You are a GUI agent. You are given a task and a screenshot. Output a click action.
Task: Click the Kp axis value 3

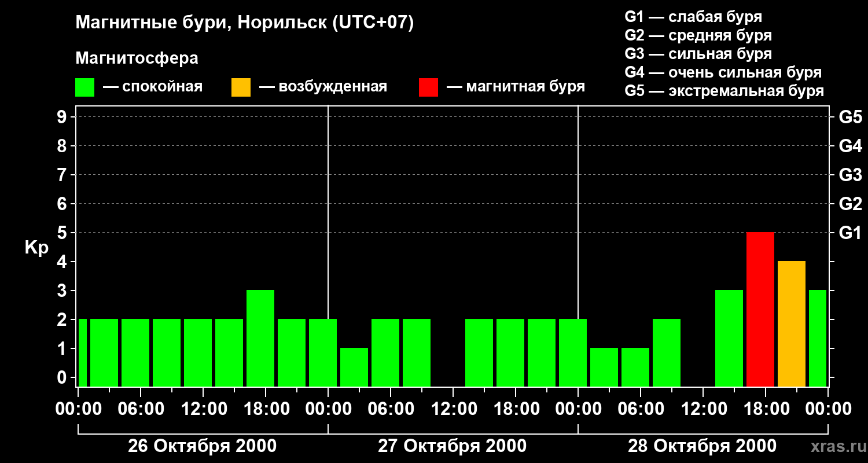[x=63, y=291]
